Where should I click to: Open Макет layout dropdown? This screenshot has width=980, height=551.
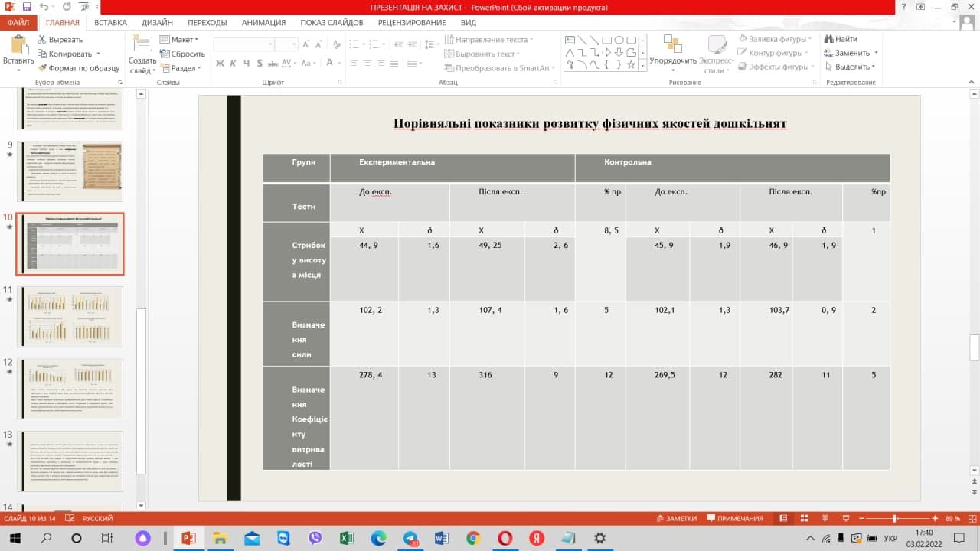pos(179,39)
